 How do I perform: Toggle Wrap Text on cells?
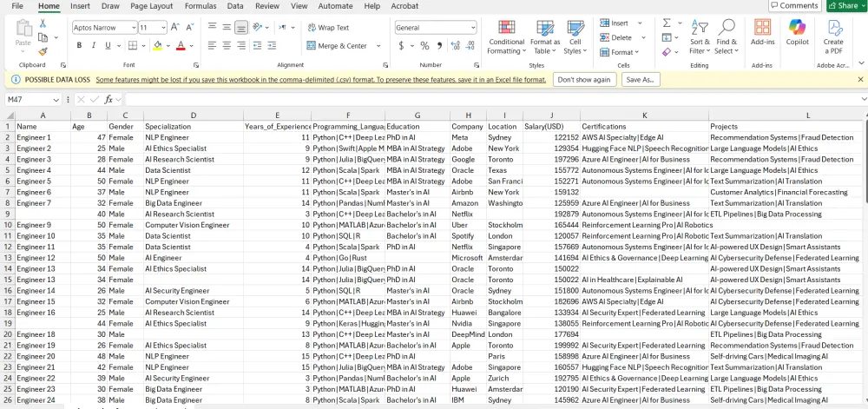coord(328,28)
